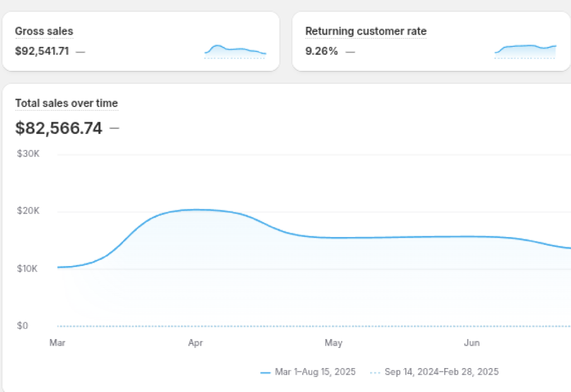The image size is (571, 392).
Task: Click the $82,566.74 total sales value
Action: point(59,128)
